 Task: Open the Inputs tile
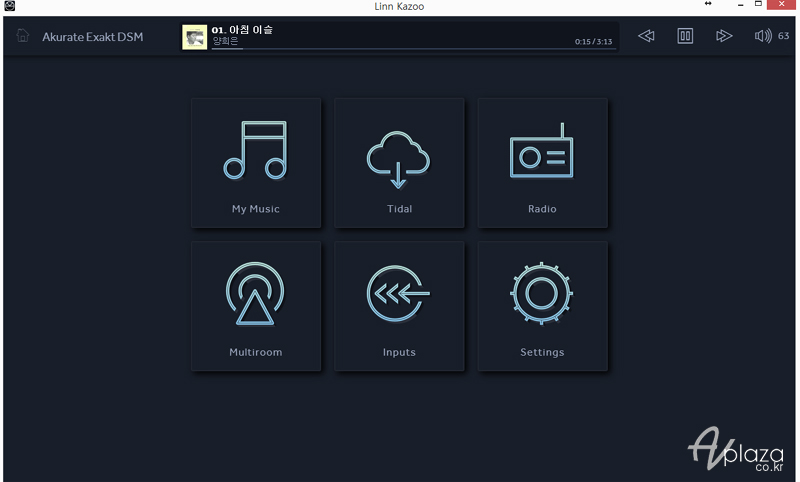tap(399, 306)
